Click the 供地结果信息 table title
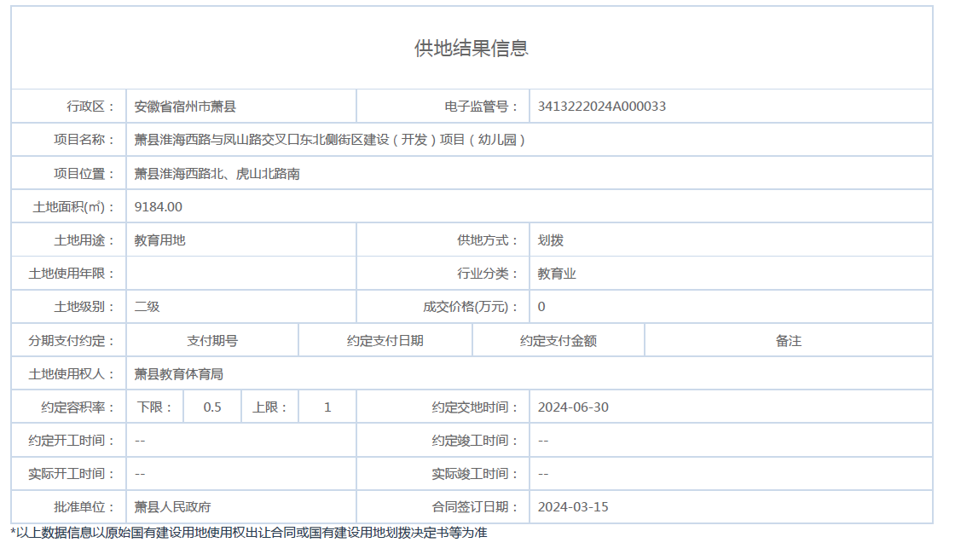This screenshot has height=560, width=955. point(472,49)
